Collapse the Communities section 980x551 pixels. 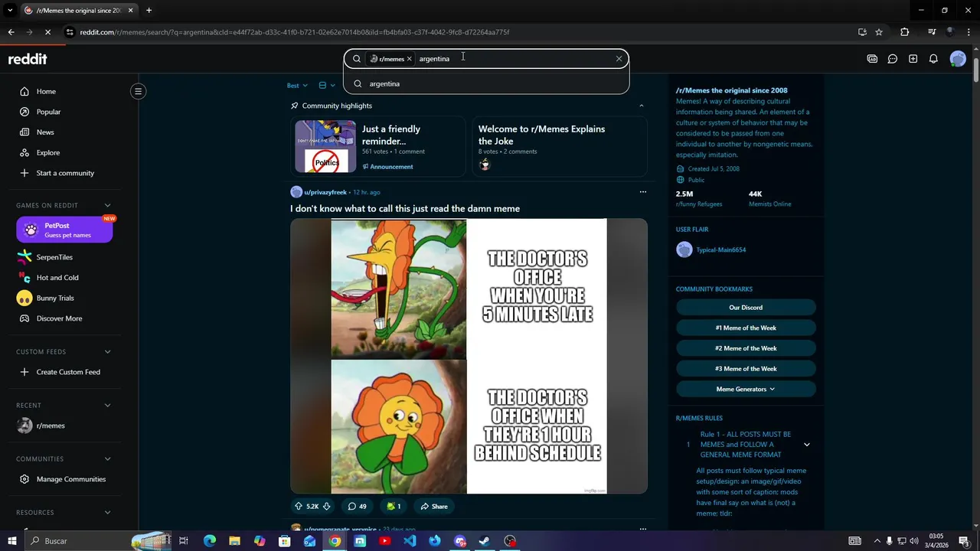point(107,458)
